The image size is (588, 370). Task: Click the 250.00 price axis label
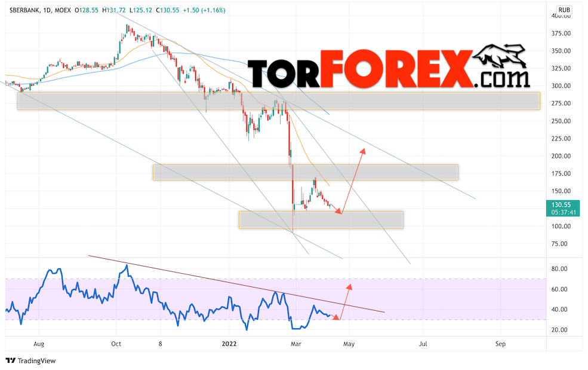tap(561, 121)
